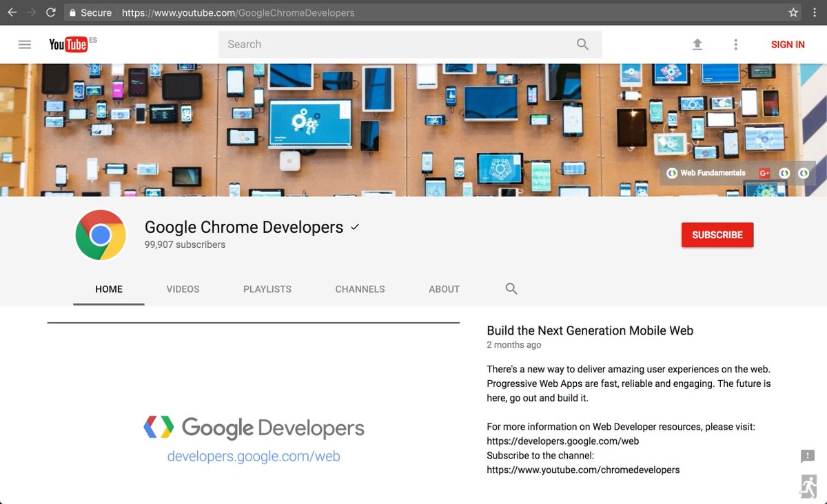The width and height of the screenshot is (827, 504).
Task: Click the upload video icon
Action: click(x=697, y=45)
